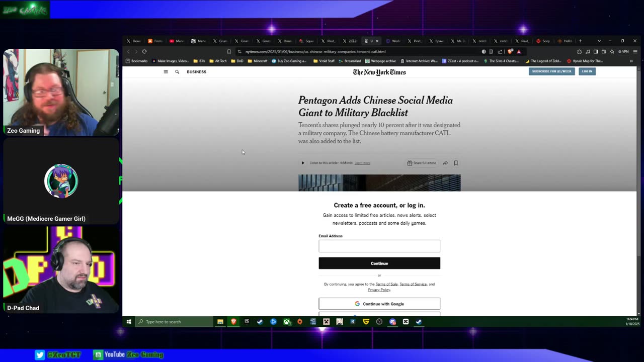The image size is (644, 362).
Task: Click the Business section label
Action: [196, 72]
